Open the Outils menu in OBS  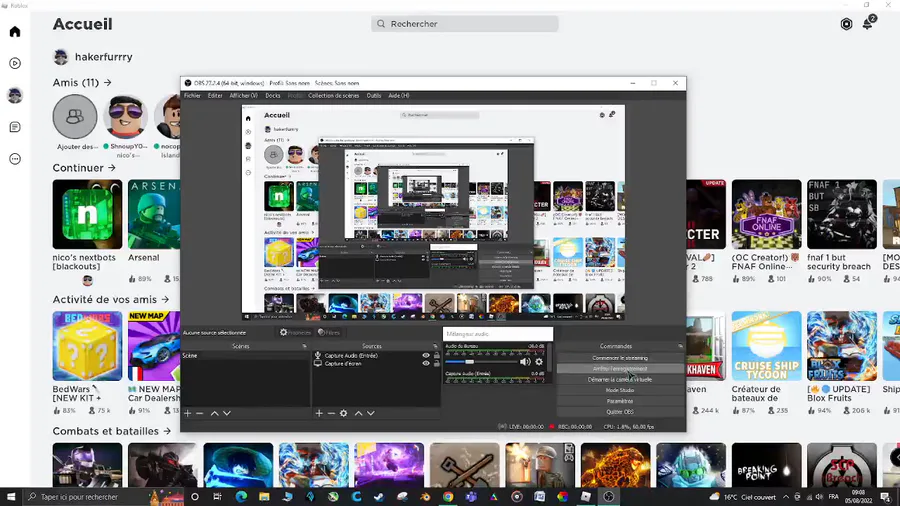[374, 96]
